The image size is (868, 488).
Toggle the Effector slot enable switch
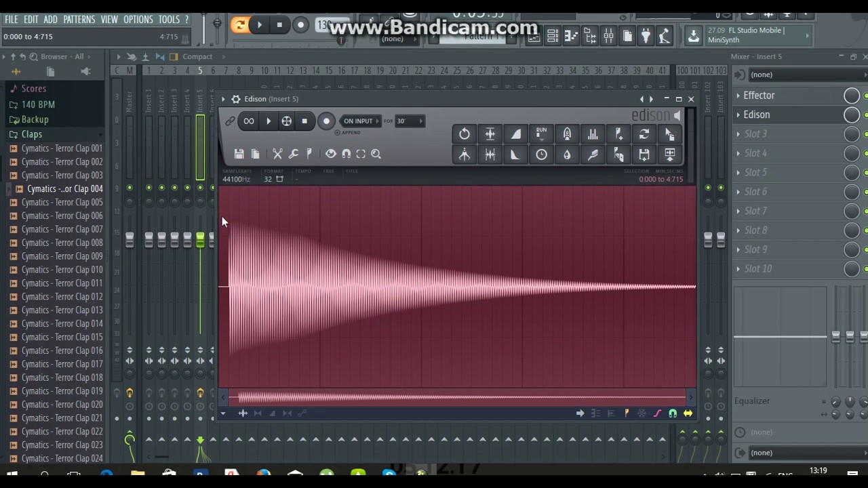tap(851, 96)
